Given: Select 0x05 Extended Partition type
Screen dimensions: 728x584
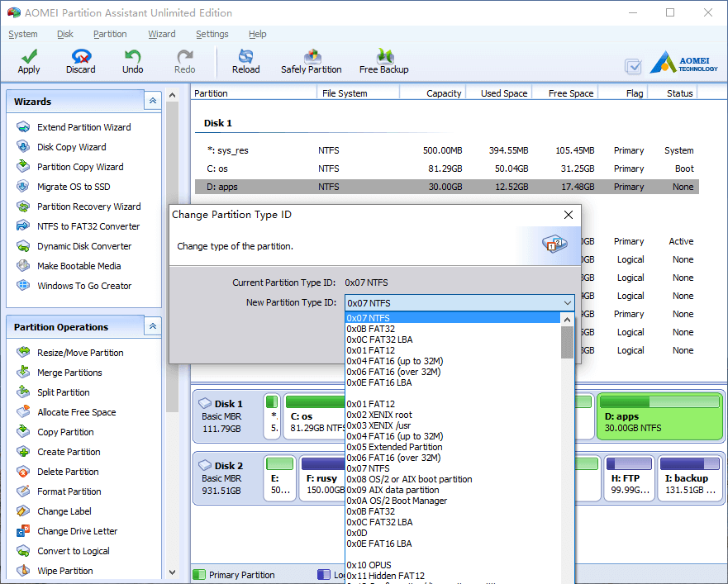Looking at the screenshot, I should tap(453, 447).
